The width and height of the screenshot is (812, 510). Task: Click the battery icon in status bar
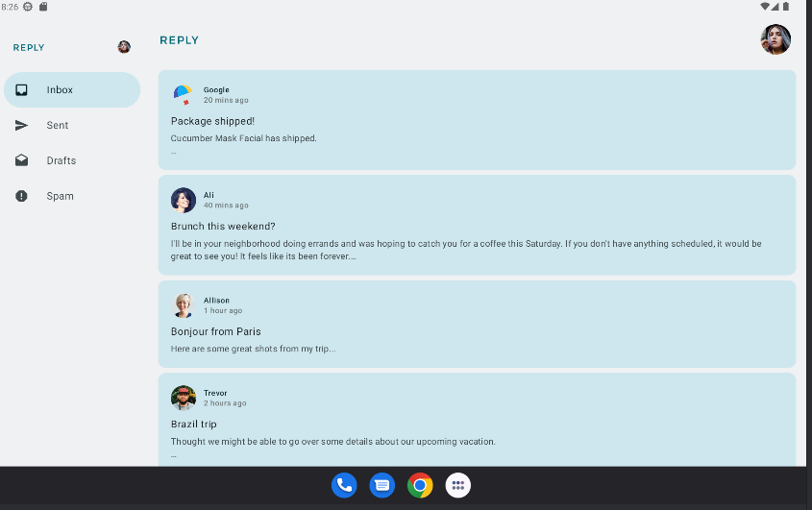(x=786, y=6)
